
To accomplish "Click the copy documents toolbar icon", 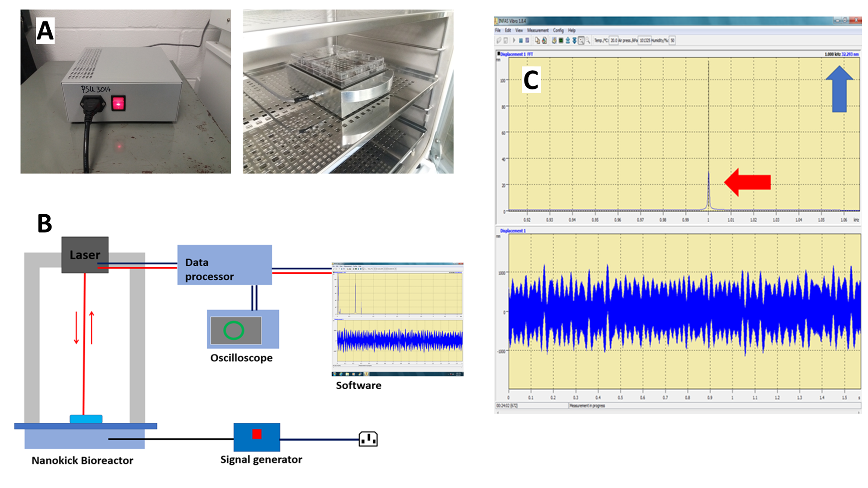I will click(x=537, y=40).
